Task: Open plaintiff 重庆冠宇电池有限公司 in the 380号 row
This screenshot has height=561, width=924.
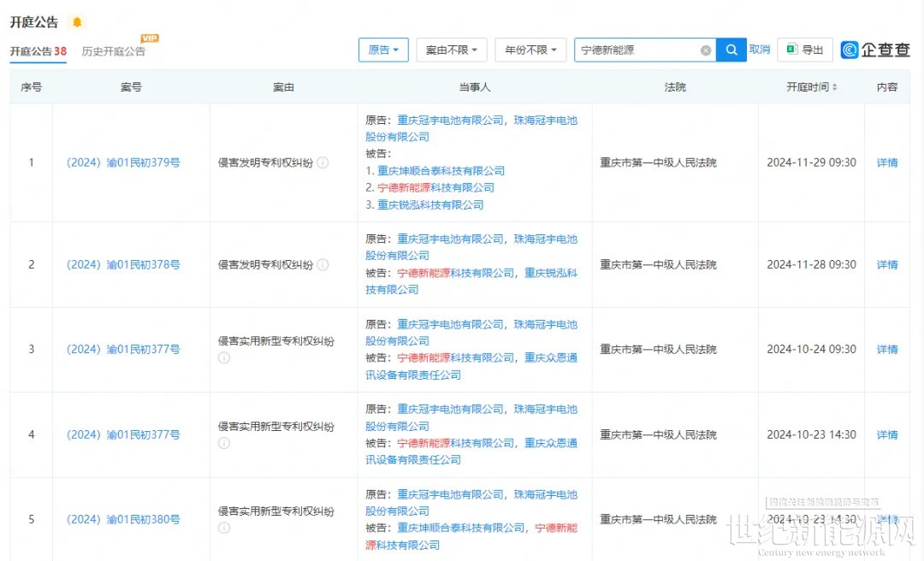Action: click(x=450, y=494)
